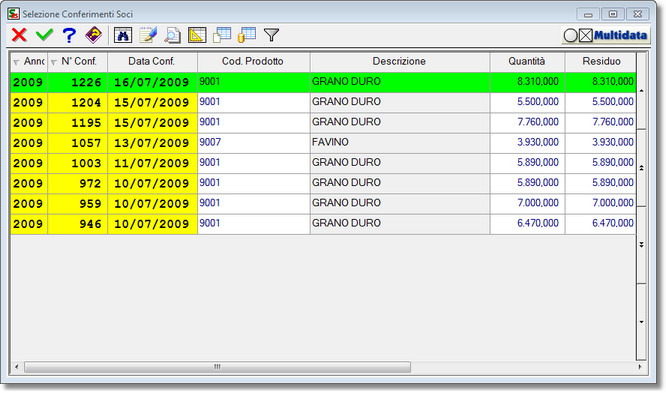Click quantity cell 3.930,000
The image size is (666, 393).
527,143
